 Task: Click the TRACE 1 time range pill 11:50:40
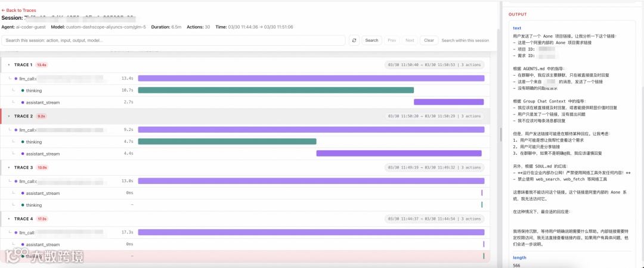coord(435,65)
